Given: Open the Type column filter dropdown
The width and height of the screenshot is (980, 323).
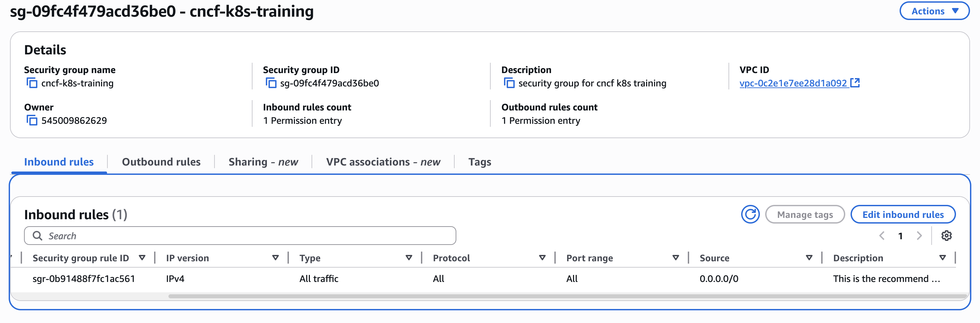Looking at the screenshot, I should tap(409, 258).
